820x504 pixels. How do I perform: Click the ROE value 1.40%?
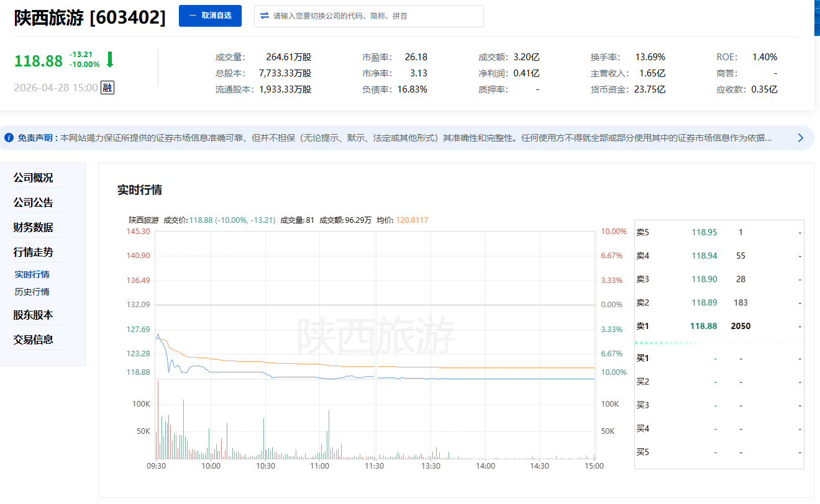click(765, 57)
